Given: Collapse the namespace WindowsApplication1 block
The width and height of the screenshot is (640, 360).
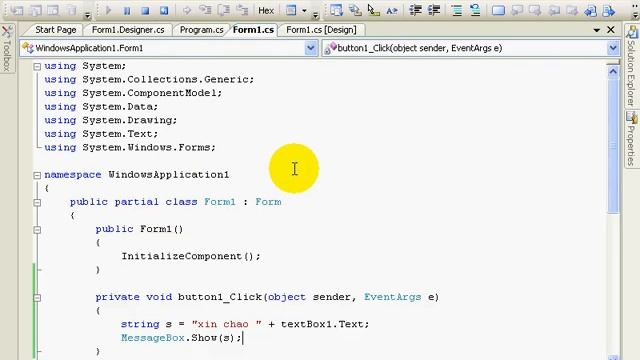Looking at the screenshot, I should pyautogui.click(x=37, y=175).
